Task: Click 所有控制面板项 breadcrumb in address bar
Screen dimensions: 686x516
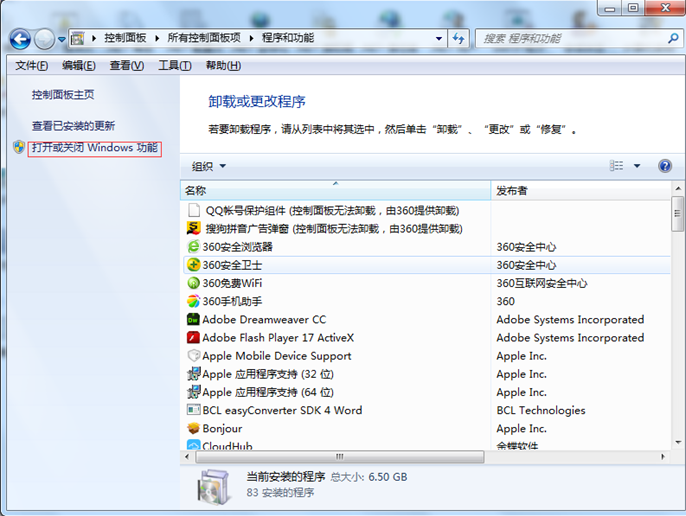Action: click(204, 38)
